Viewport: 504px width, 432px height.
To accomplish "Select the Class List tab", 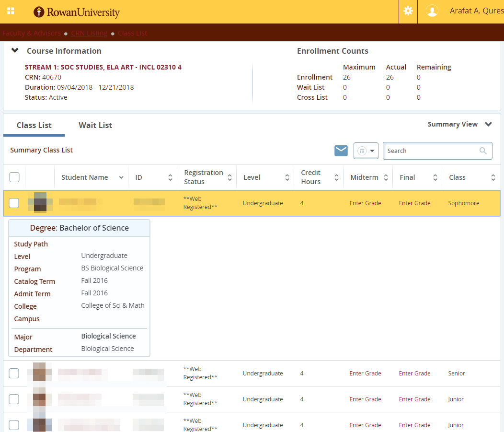I will point(34,125).
